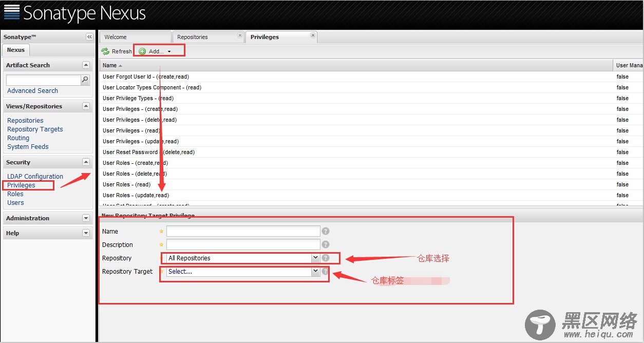Open the Repositories sidebar link

(25, 121)
